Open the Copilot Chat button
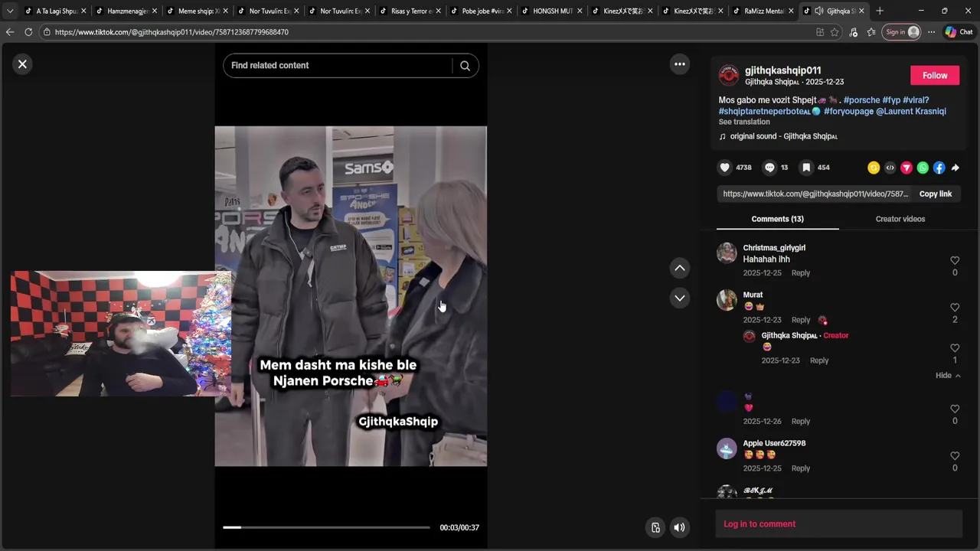Viewport: 980px width, 551px height. pyautogui.click(x=959, y=32)
